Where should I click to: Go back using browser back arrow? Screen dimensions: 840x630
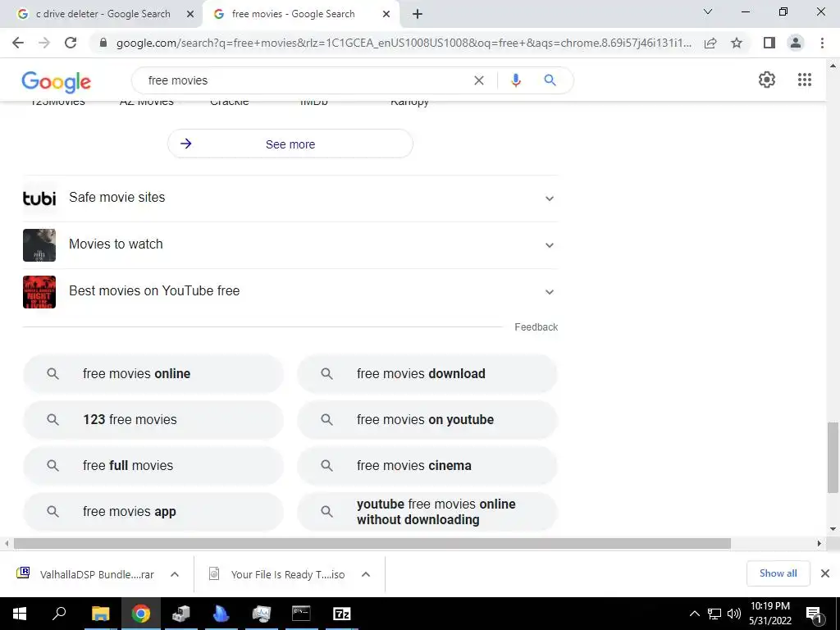coord(18,43)
